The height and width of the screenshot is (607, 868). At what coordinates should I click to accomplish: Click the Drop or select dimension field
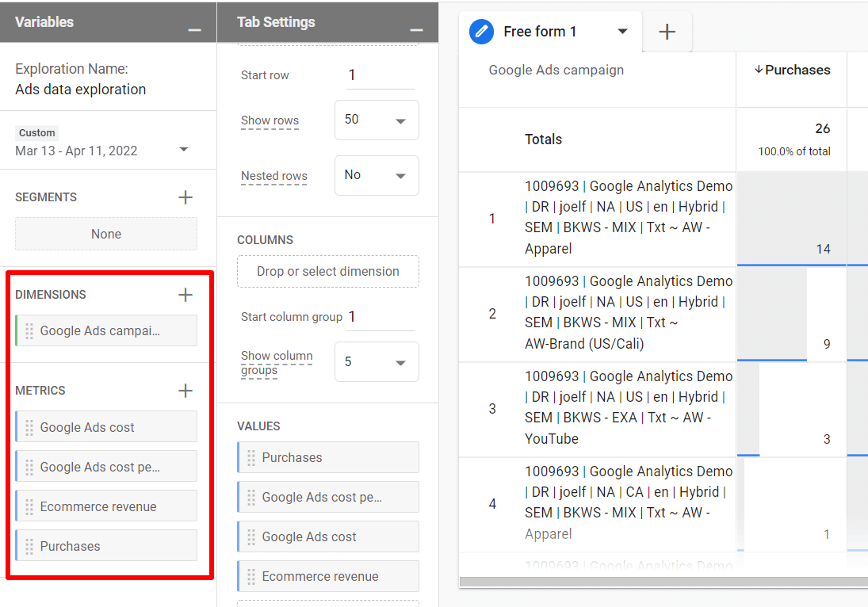pos(327,271)
